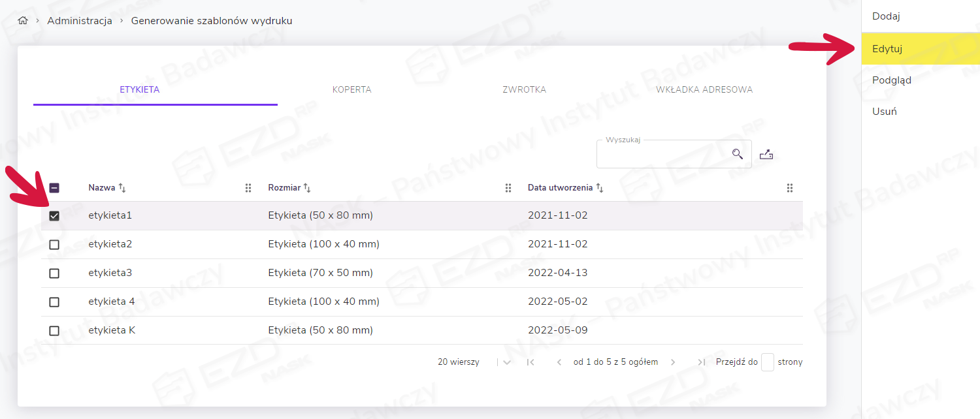Viewport: 980px width, 419px height.
Task: Expand the rows-per-page dropdown chevron
Action: point(507,362)
